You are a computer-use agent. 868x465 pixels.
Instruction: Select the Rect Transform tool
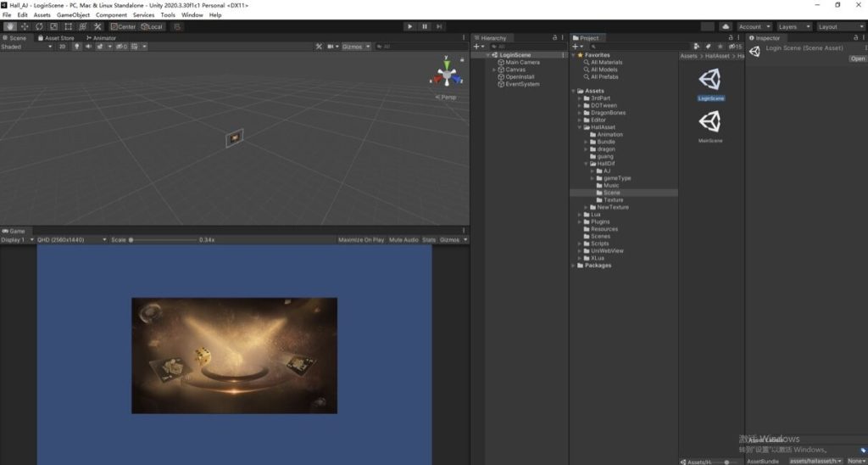click(68, 26)
